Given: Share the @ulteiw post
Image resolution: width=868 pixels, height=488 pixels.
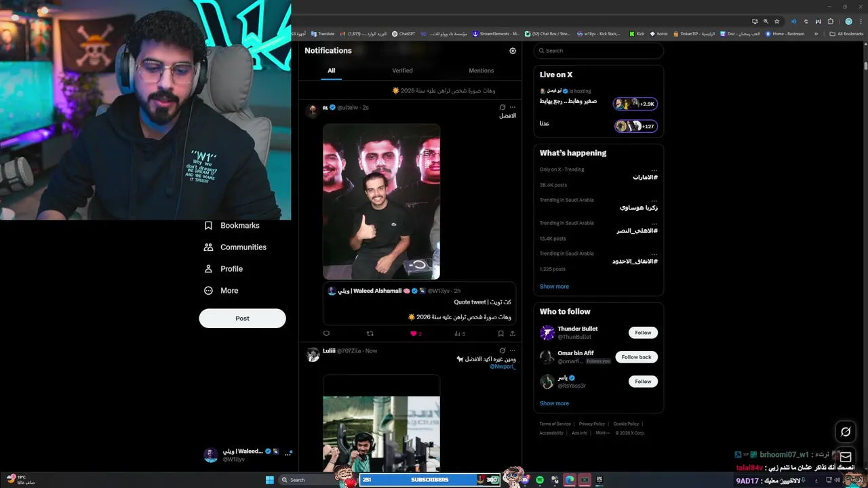Looking at the screenshot, I should point(512,333).
